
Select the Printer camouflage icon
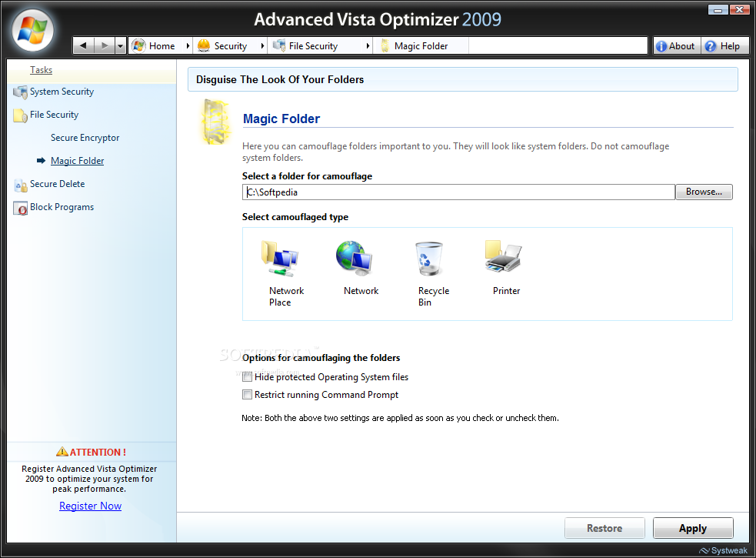(x=503, y=256)
